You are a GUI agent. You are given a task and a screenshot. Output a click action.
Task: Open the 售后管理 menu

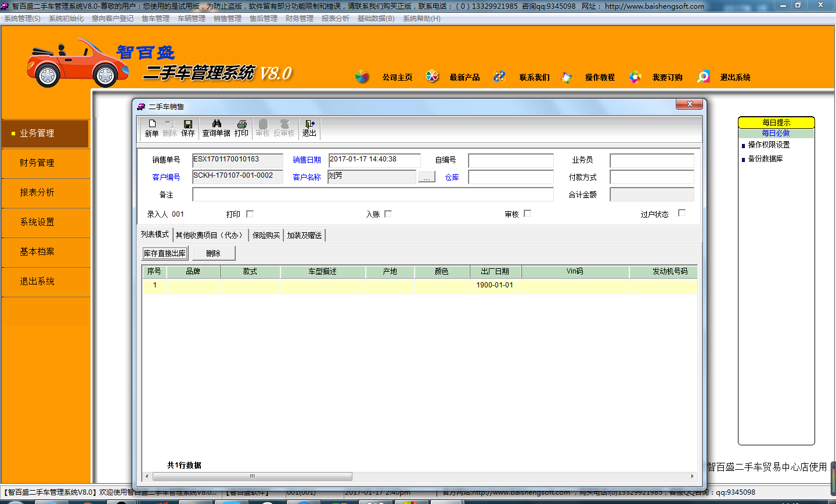(264, 19)
